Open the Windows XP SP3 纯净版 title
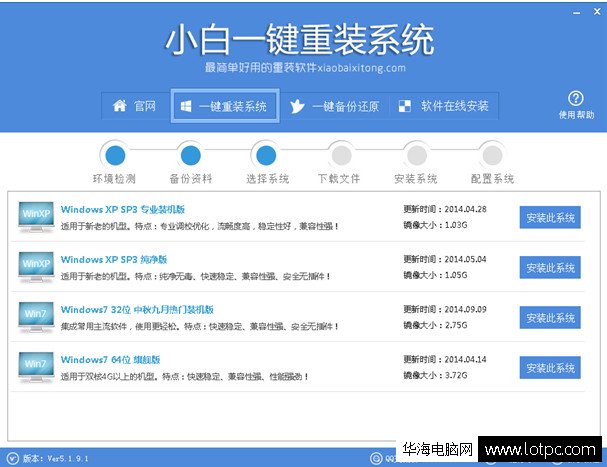Screen dimensions: 607x467 pos(114,259)
